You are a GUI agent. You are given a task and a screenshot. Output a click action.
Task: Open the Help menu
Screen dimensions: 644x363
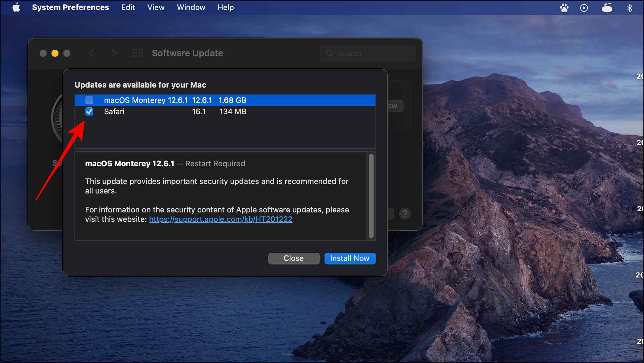pyautogui.click(x=226, y=7)
